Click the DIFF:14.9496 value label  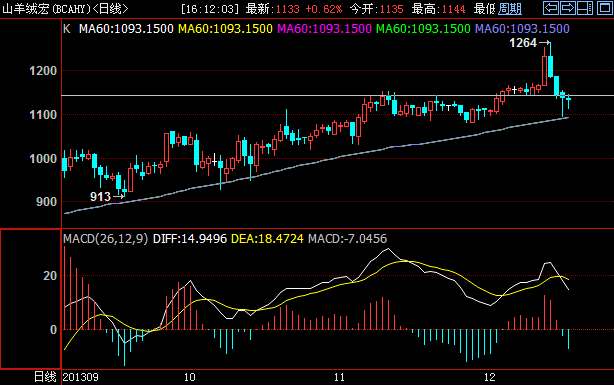coord(190,239)
